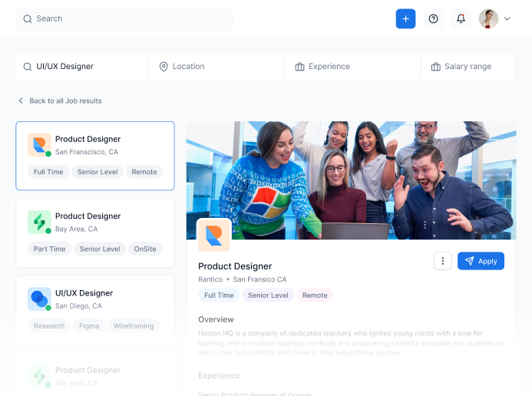Click Senior Level tag on San Franscisco card

pos(97,172)
